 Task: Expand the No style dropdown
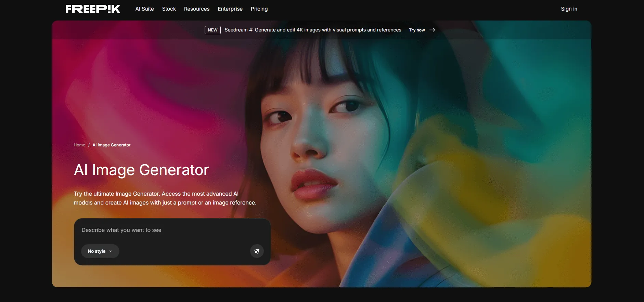tap(100, 251)
